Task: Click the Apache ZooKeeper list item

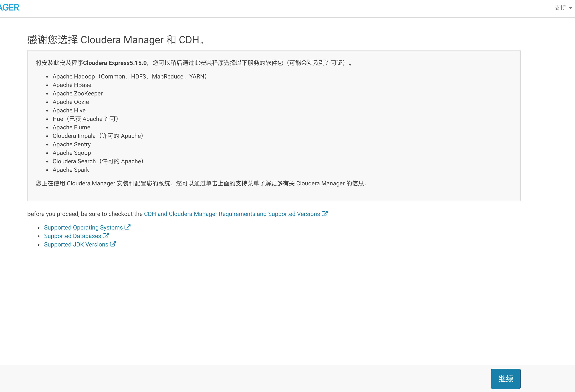Action: point(77,93)
